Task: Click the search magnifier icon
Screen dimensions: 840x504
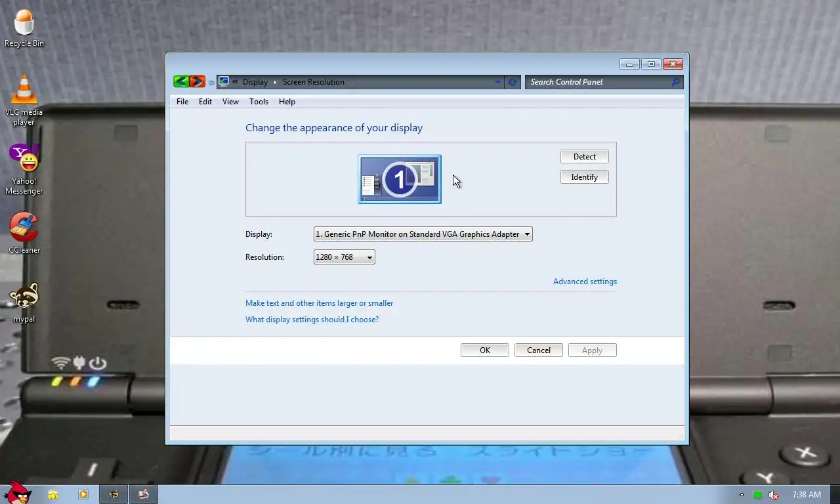Action: coord(675,82)
